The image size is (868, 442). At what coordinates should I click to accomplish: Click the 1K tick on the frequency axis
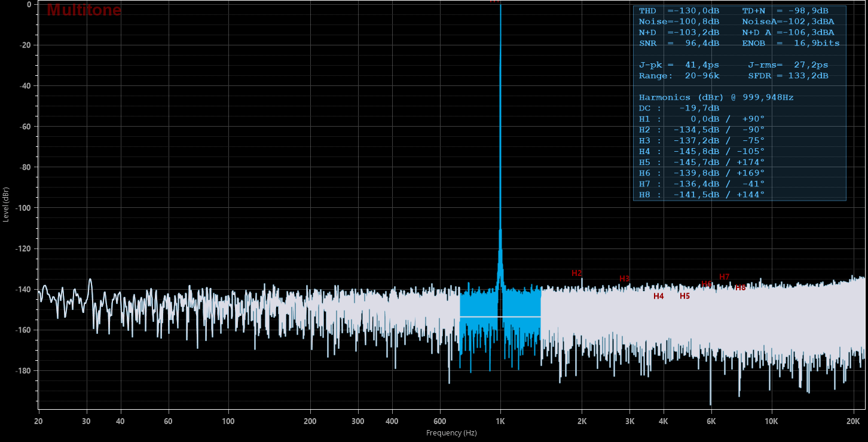tap(500, 421)
